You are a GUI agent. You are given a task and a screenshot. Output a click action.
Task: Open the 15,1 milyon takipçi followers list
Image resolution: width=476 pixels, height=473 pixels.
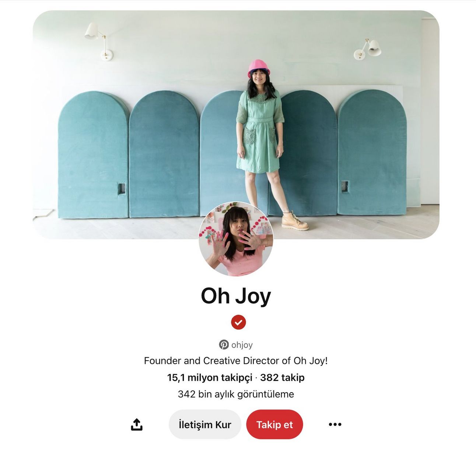(x=210, y=378)
